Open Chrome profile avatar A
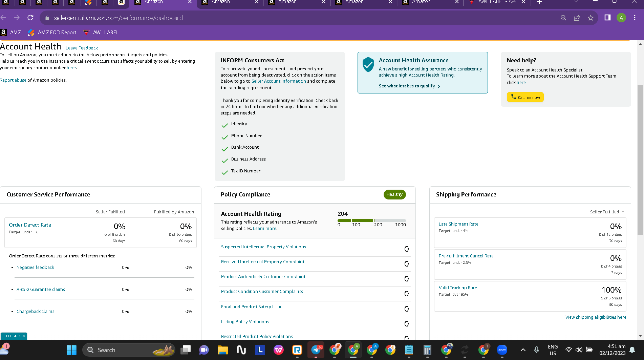Screen dimensions: 644x360 click(x=621, y=18)
